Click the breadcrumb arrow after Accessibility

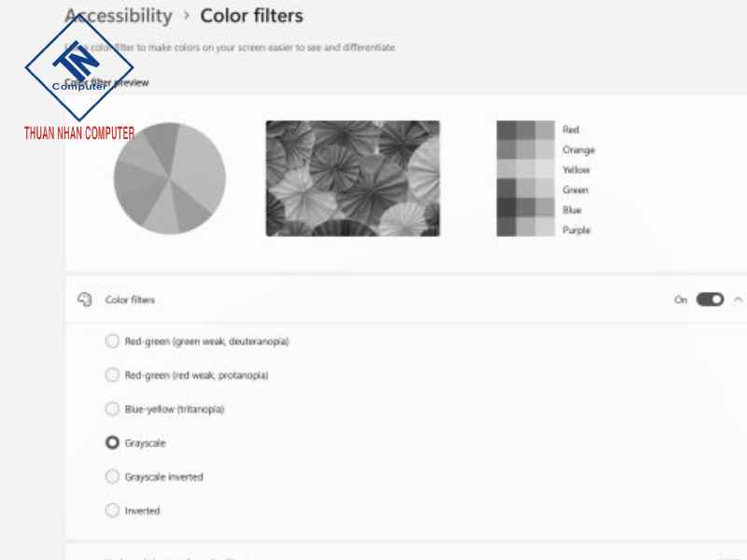tap(187, 16)
